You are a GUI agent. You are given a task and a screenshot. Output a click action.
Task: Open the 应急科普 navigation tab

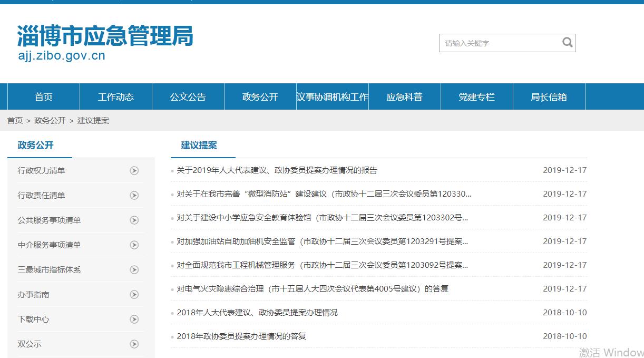pyautogui.click(x=405, y=97)
